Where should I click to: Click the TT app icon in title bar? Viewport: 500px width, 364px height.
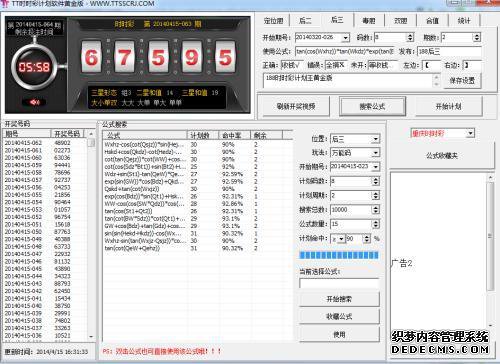[5, 4]
